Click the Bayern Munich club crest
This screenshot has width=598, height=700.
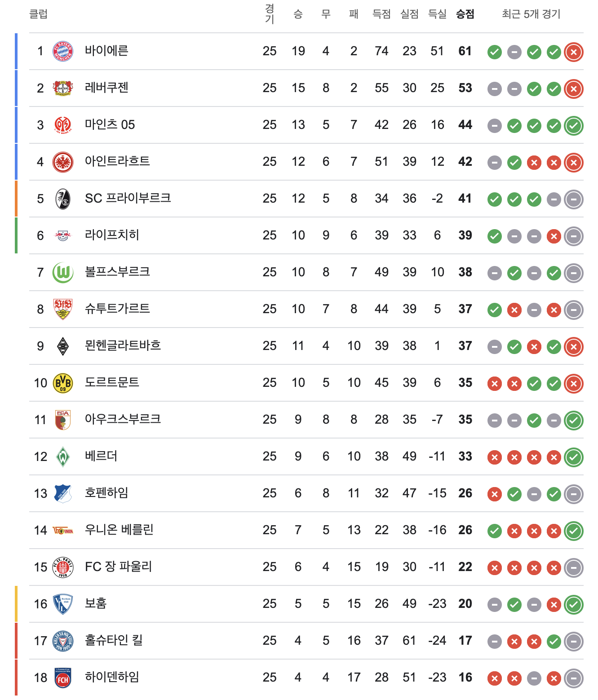click(63, 51)
